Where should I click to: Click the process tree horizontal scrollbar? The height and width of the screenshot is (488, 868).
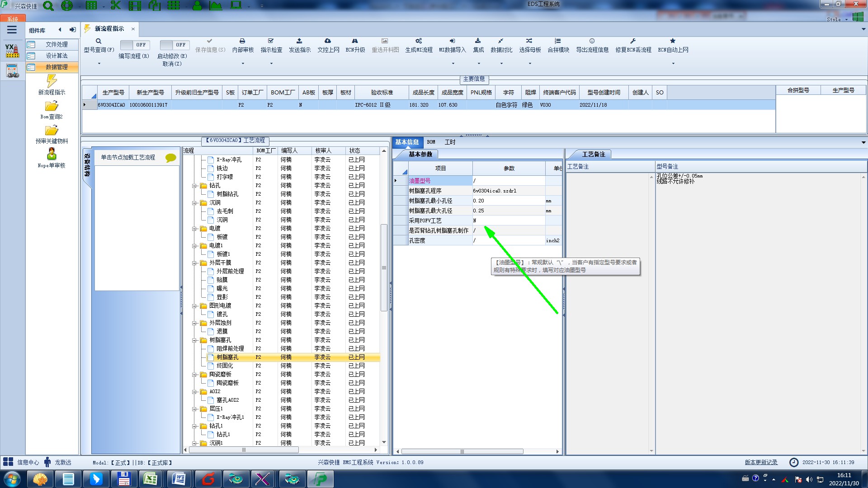point(244,450)
